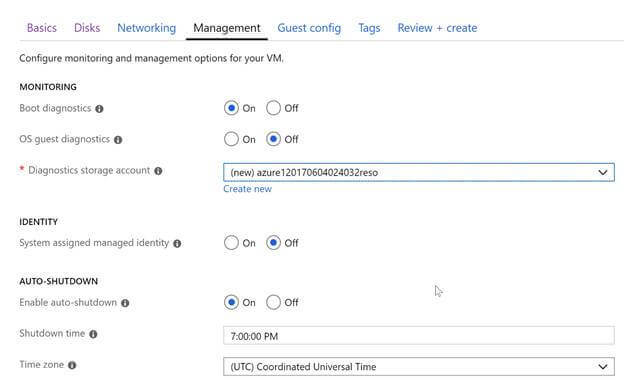Click Diagnostics storage account info icon
This screenshot has height=380, width=624.
click(158, 171)
